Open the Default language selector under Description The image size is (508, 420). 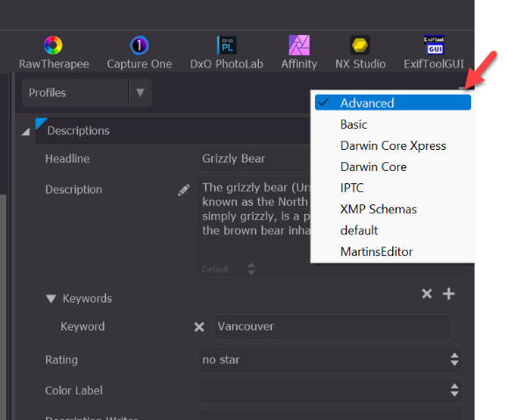click(228, 269)
